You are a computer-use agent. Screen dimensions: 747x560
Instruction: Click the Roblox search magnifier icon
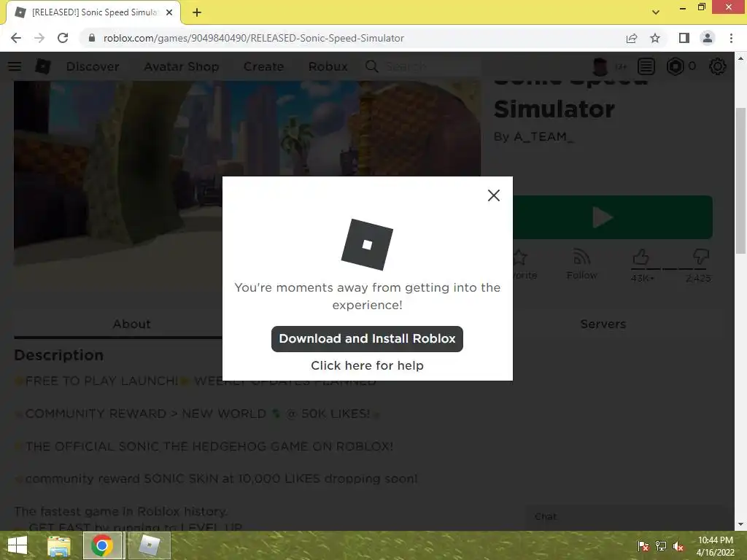pos(371,66)
